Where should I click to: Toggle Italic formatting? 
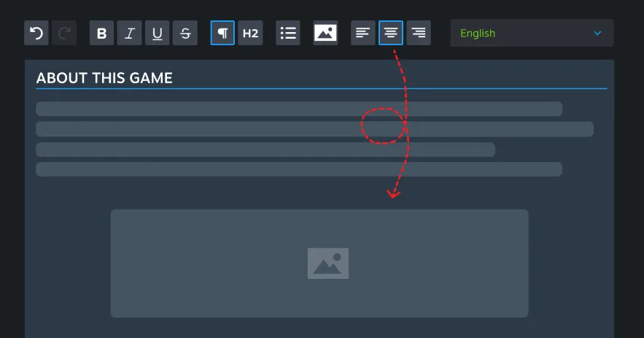click(129, 33)
